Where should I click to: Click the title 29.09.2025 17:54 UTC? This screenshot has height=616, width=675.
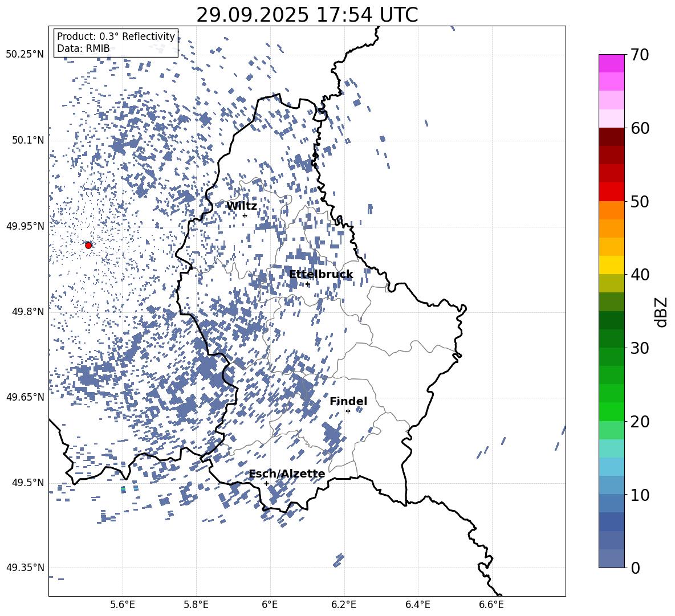[x=307, y=15]
